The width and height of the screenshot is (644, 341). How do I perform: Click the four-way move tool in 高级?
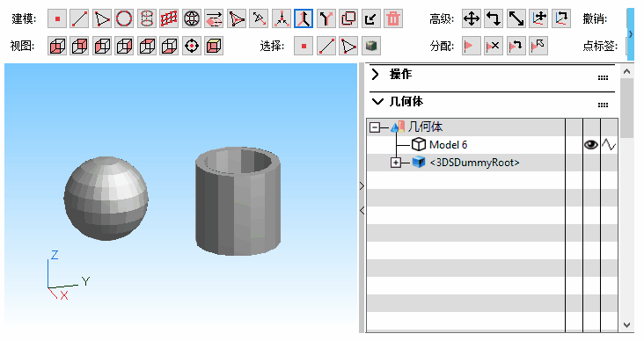pos(472,18)
